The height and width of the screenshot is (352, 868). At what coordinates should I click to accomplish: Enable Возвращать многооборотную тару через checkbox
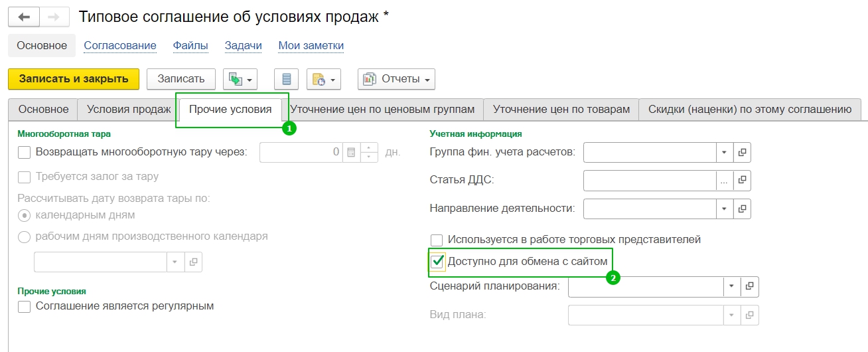[x=25, y=152]
